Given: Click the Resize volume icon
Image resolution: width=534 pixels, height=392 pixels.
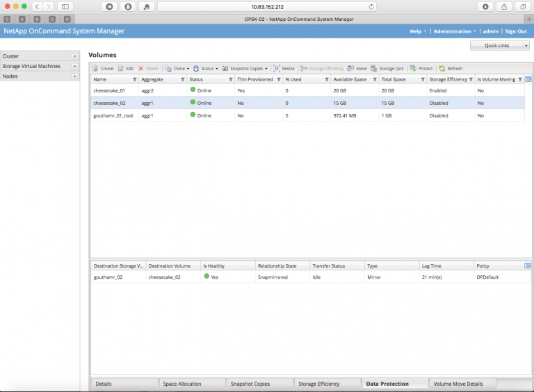Looking at the screenshot, I should click(277, 69).
